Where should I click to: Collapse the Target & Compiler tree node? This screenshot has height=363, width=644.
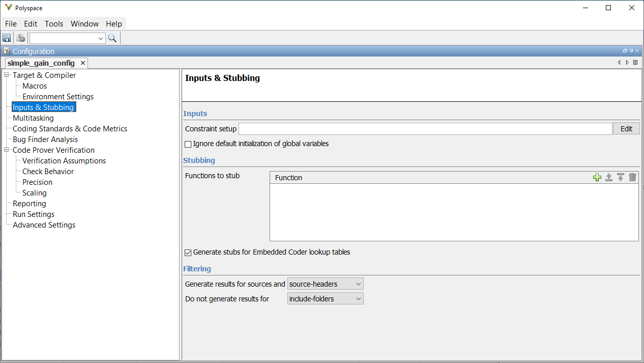(x=7, y=75)
